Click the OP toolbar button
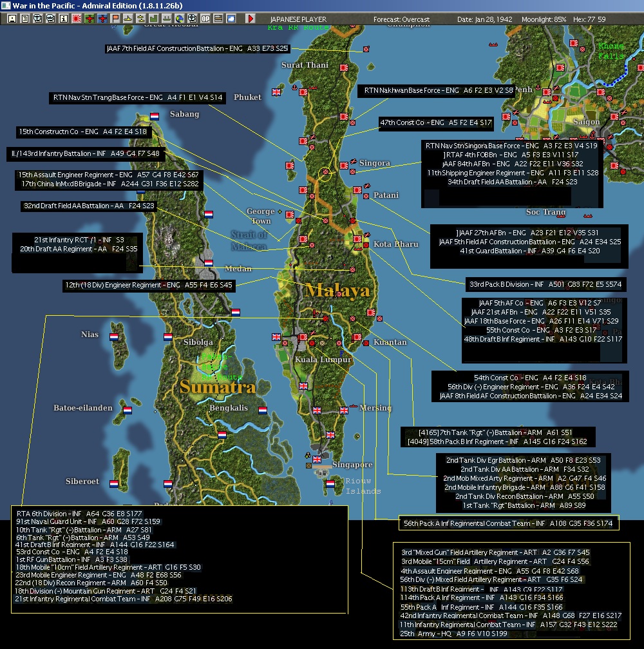644x649 pixels. click(205, 19)
